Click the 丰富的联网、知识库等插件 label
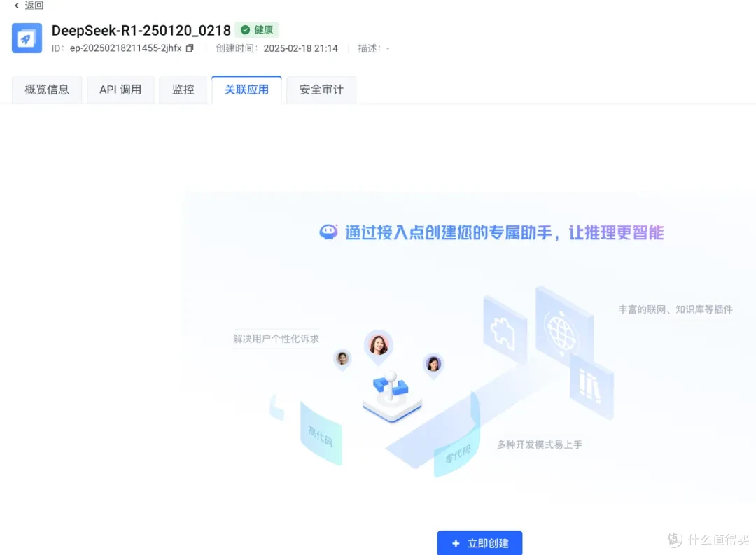The width and height of the screenshot is (756, 555). click(675, 309)
